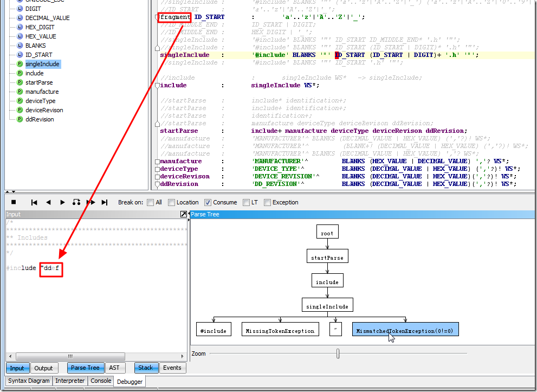The width and height of the screenshot is (537, 392).
Task: Enable Break on Exception
Action: (268, 202)
